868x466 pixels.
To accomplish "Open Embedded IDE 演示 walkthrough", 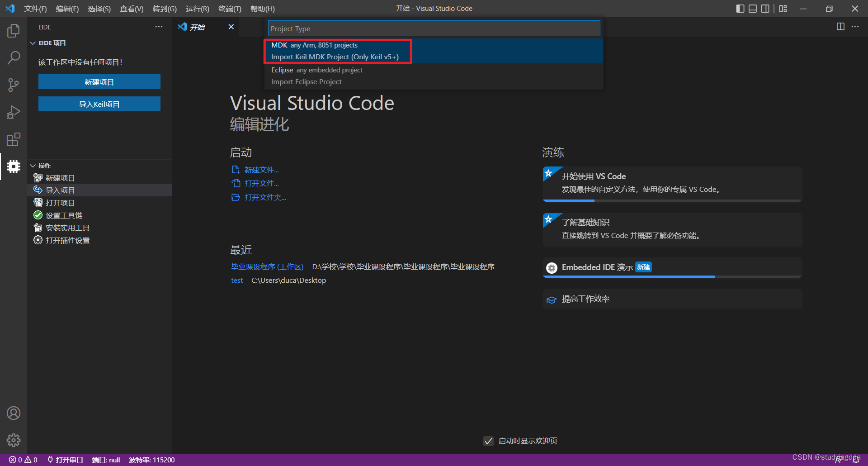I will click(672, 267).
